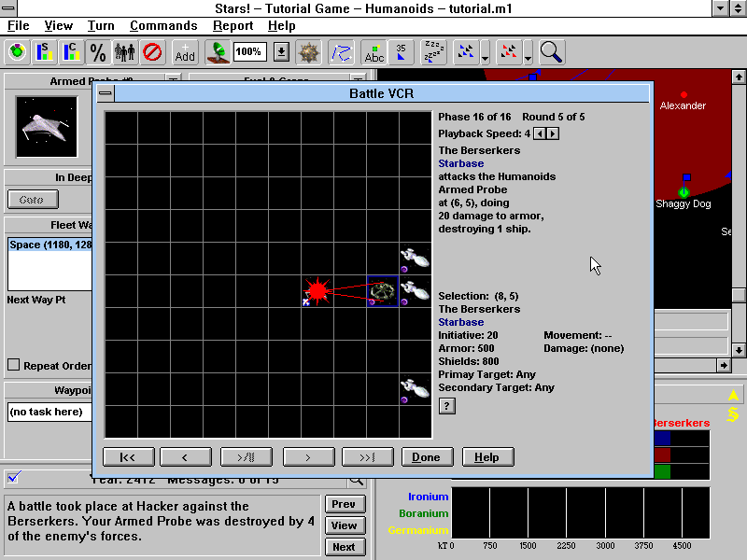Open the Battle VCR system menu box

pyautogui.click(x=106, y=92)
